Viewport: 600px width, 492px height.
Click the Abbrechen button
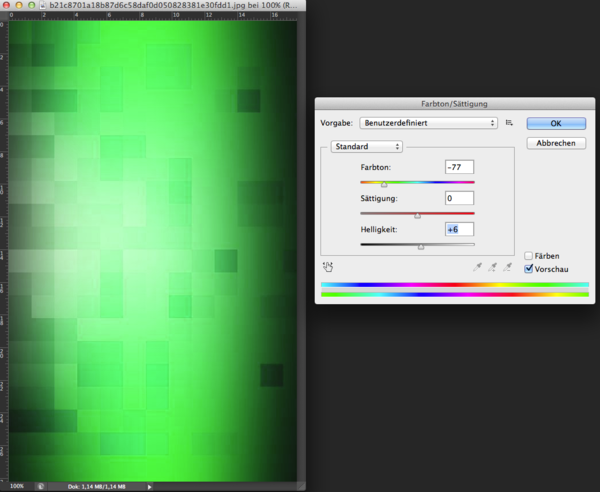556,143
